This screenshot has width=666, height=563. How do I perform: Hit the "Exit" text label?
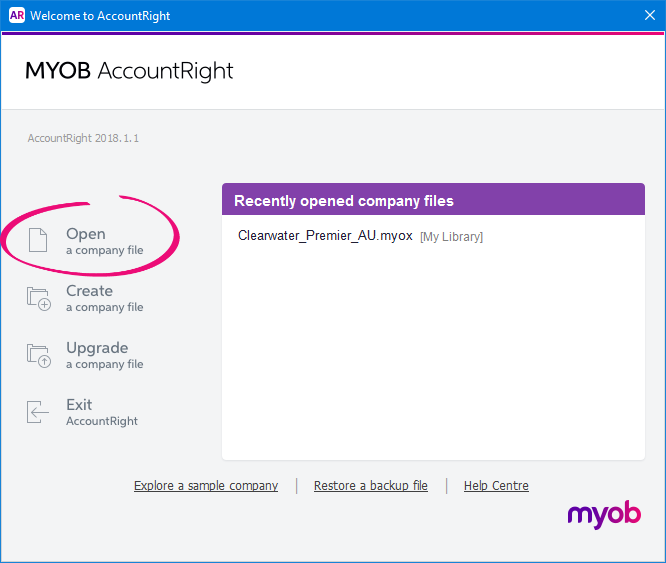(79, 405)
